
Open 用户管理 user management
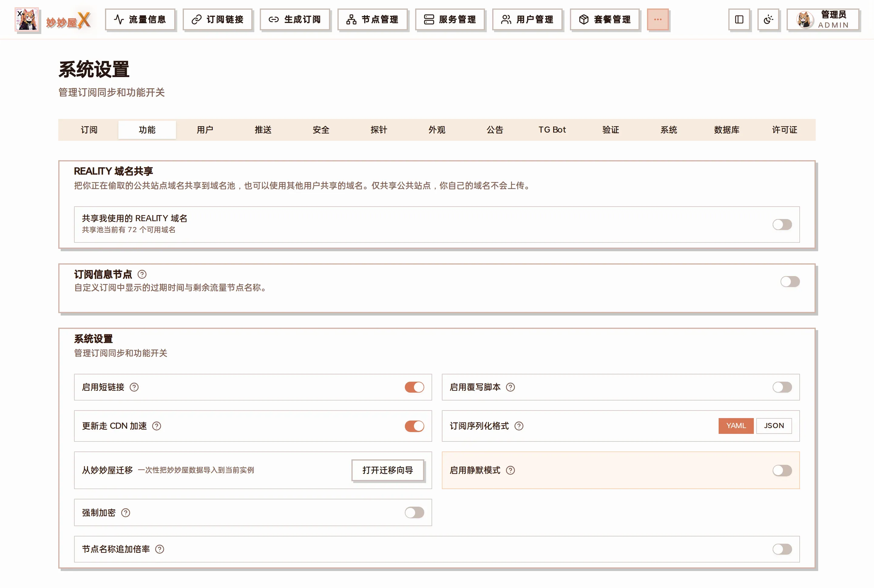pyautogui.click(x=527, y=19)
